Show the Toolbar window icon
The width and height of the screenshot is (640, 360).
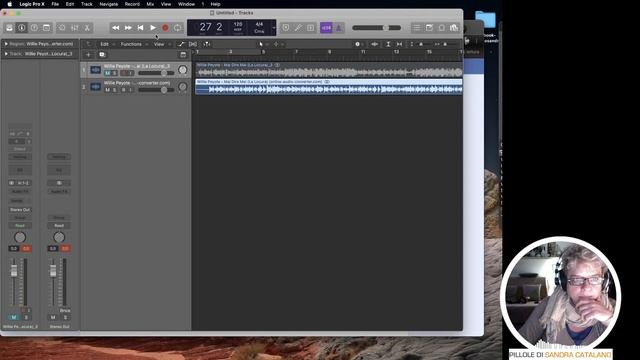click(47, 28)
